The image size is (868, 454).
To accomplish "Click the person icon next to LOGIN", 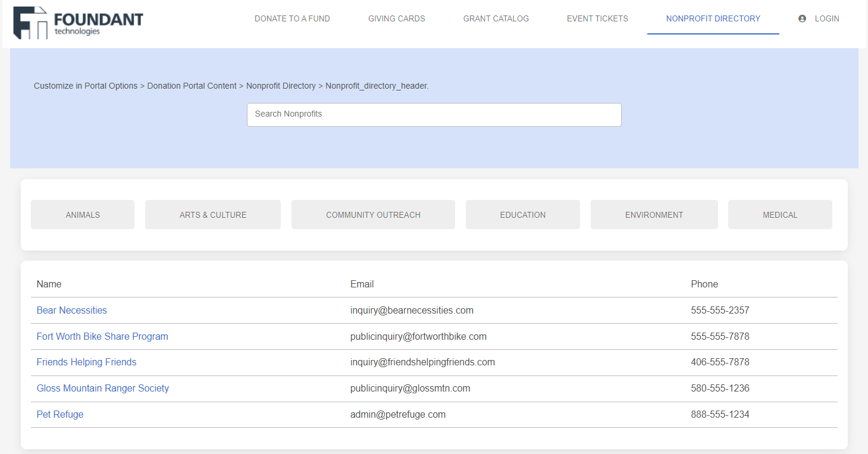I will (803, 18).
